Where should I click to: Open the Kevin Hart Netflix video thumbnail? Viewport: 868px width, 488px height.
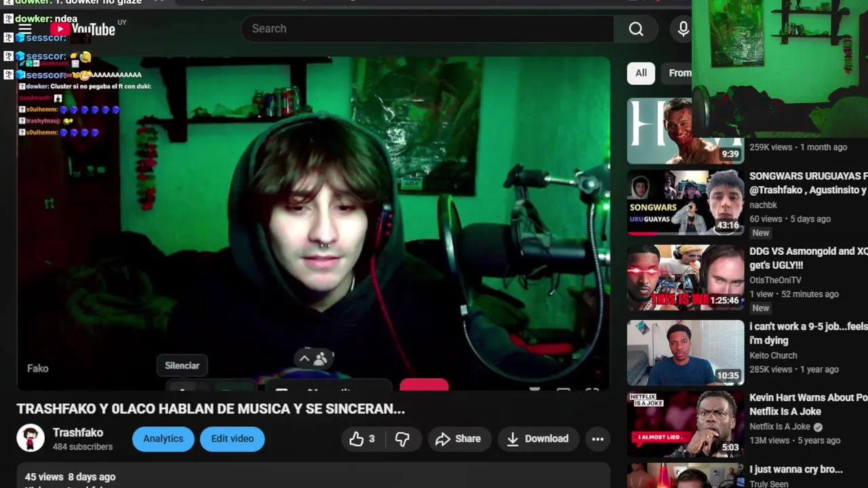[x=685, y=424]
